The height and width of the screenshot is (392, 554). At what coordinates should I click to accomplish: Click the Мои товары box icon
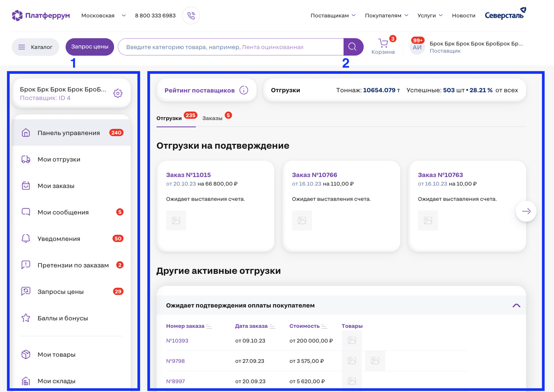26,354
